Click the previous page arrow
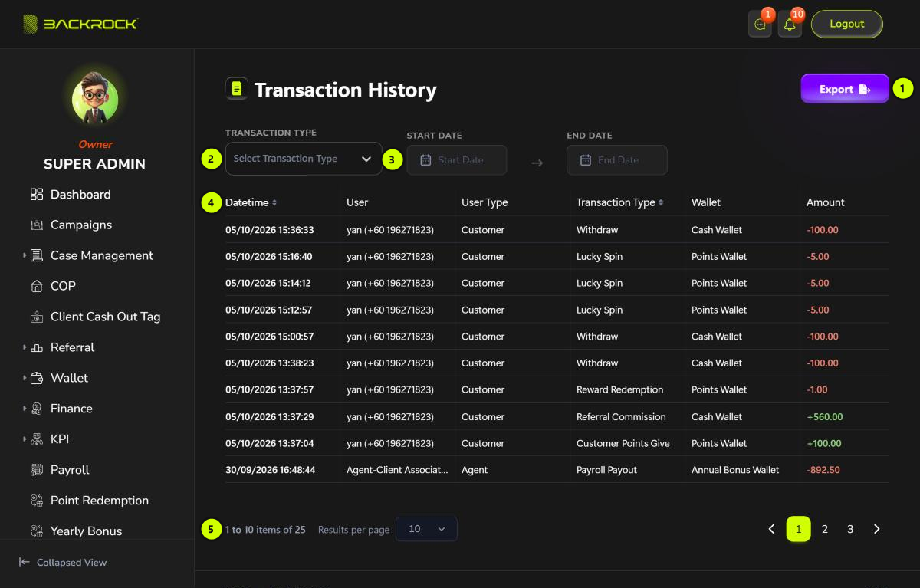Image resolution: width=920 pixels, height=588 pixels. (x=771, y=529)
